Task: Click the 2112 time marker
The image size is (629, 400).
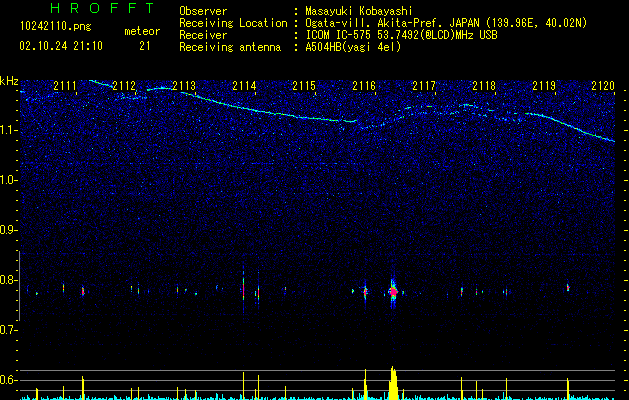Action: 124,86
